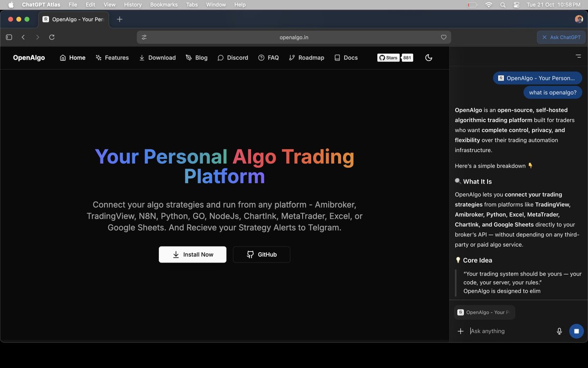Viewport: 588px width, 368px height.
Task: Open Control Center icon
Action: click(x=516, y=4)
